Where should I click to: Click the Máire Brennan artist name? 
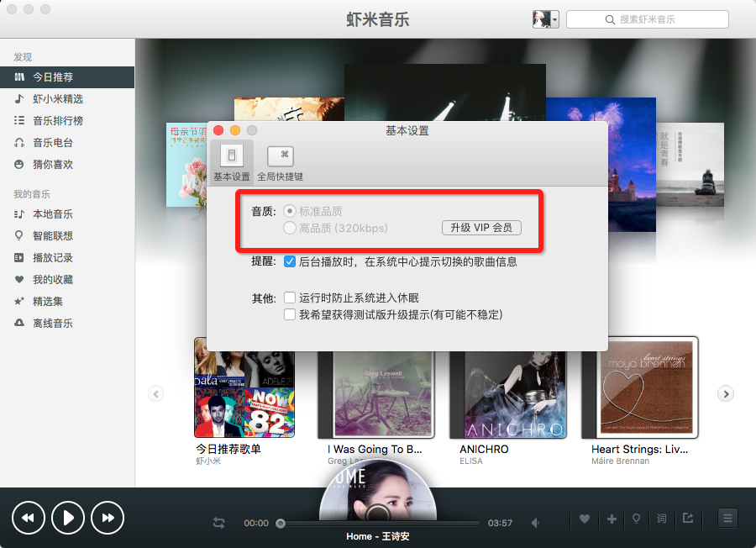620,461
